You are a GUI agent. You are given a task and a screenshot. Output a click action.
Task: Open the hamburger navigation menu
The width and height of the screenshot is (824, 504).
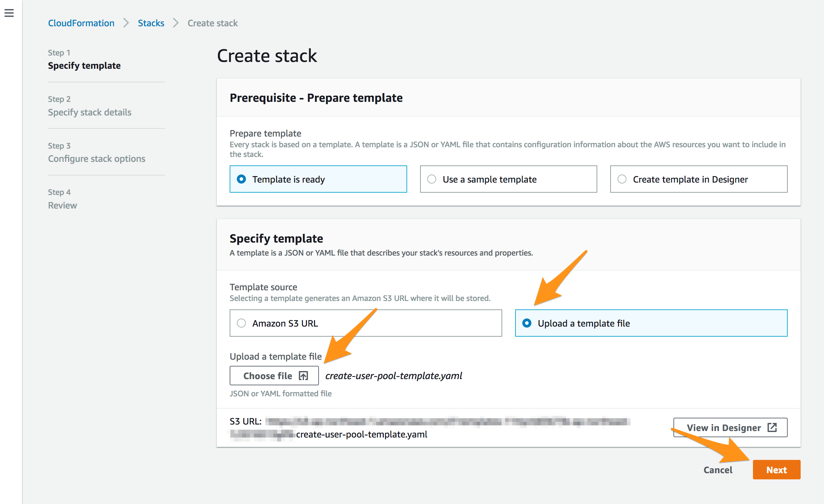click(9, 13)
